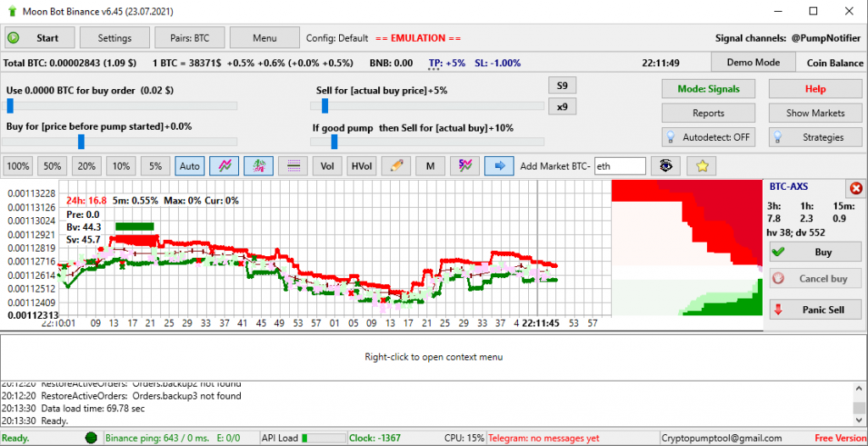Click the Cancel buy button
868x446 pixels.
(815, 278)
